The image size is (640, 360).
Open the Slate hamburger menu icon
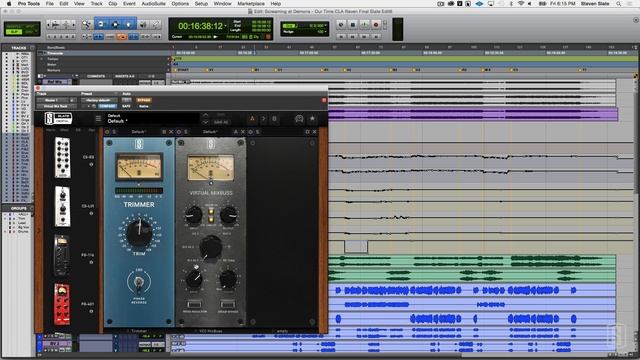coord(98,119)
